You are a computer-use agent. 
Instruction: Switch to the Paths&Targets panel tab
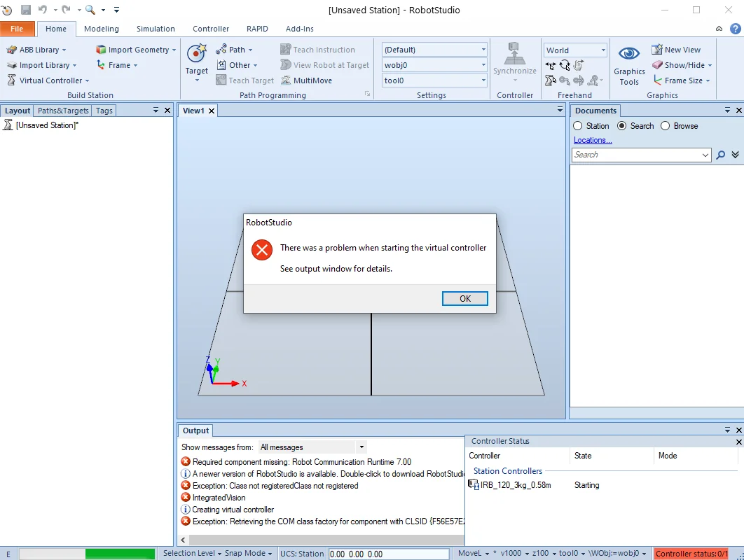[63, 111]
